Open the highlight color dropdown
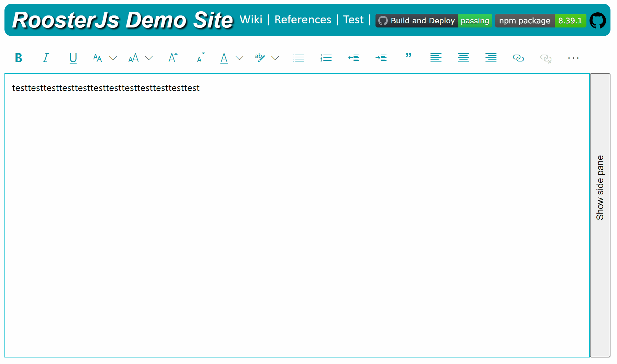The height and width of the screenshot is (364, 617). point(275,58)
